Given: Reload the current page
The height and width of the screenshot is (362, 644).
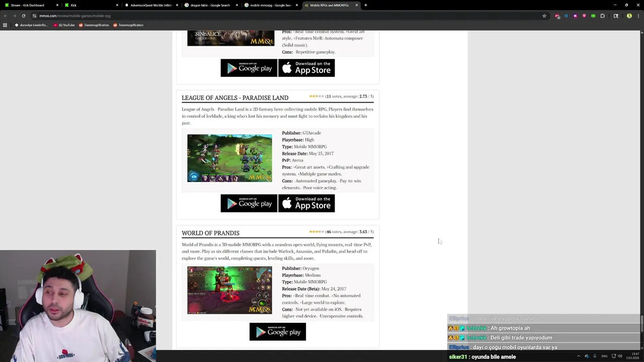Looking at the screenshot, I should pyautogui.click(x=23, y=16).
